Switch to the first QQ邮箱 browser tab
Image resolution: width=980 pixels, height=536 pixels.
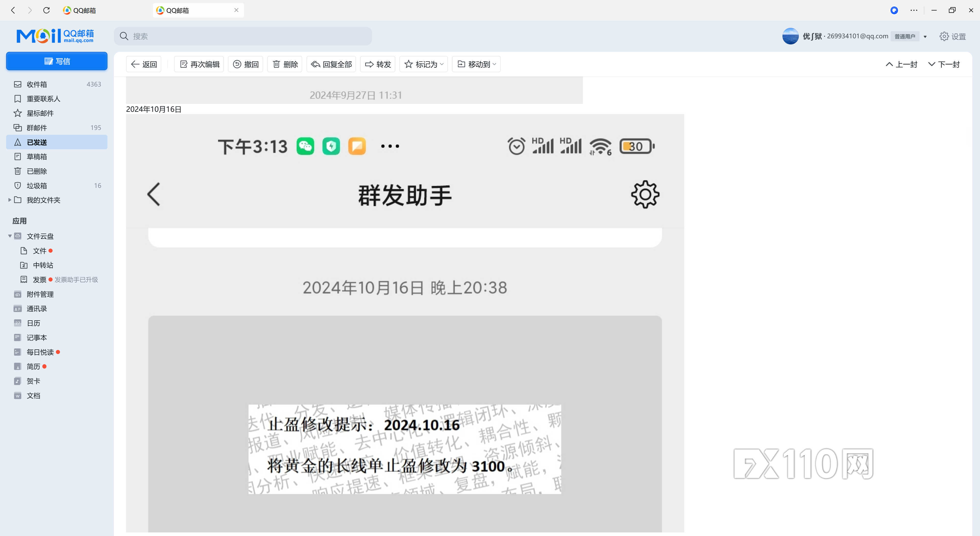[x=80, y=10]
